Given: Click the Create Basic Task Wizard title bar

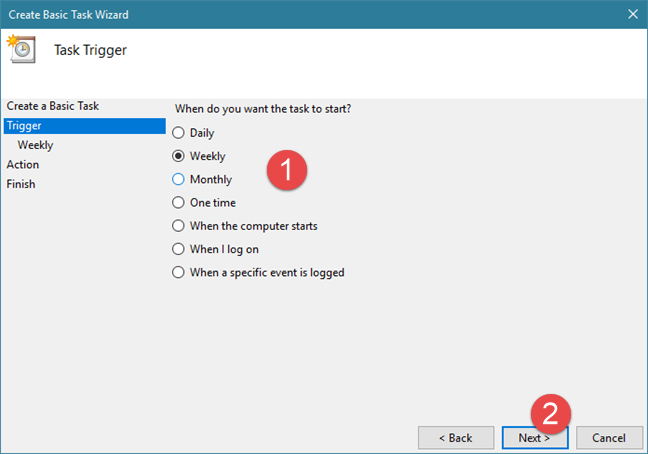Looking at the screenshot, I should coord(300,14).
